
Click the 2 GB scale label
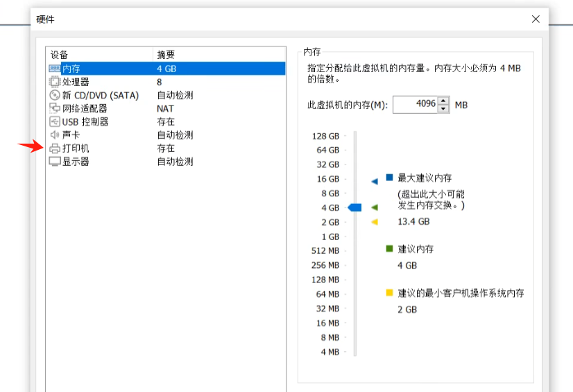pos(330,222)
